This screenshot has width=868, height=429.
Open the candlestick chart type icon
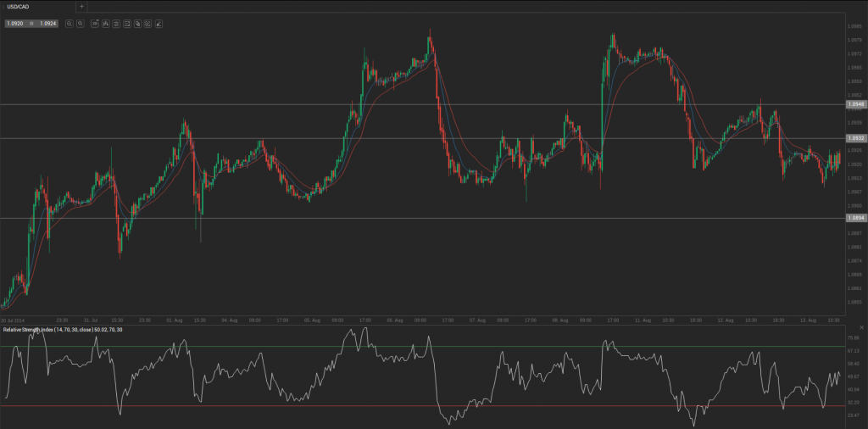106,24
